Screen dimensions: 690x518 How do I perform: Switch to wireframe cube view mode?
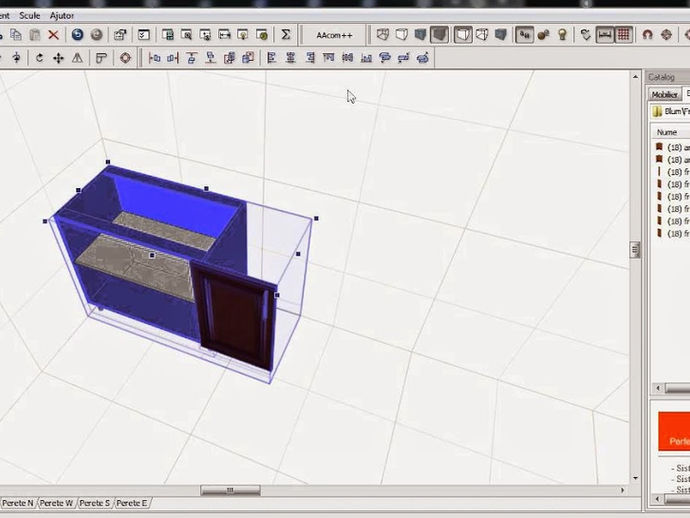click(x=383, y=34)
